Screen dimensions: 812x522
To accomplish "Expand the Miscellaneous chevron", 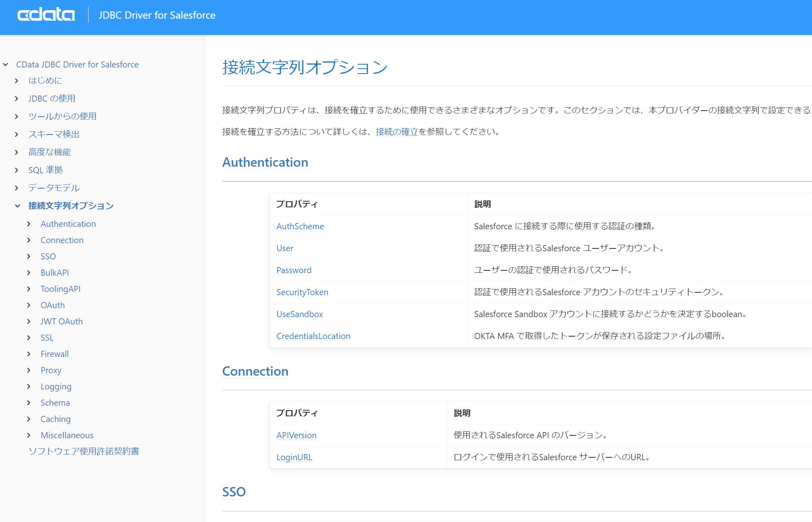I will tap(29, 435).
